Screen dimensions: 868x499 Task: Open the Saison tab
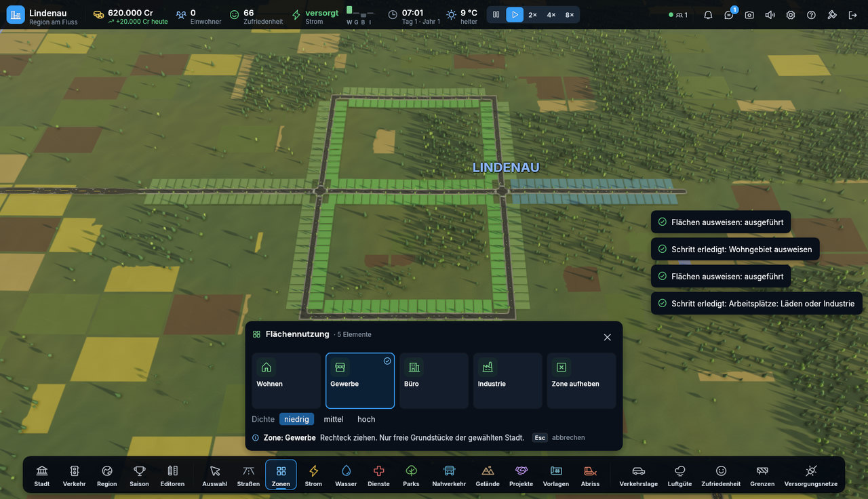point(139,475)
